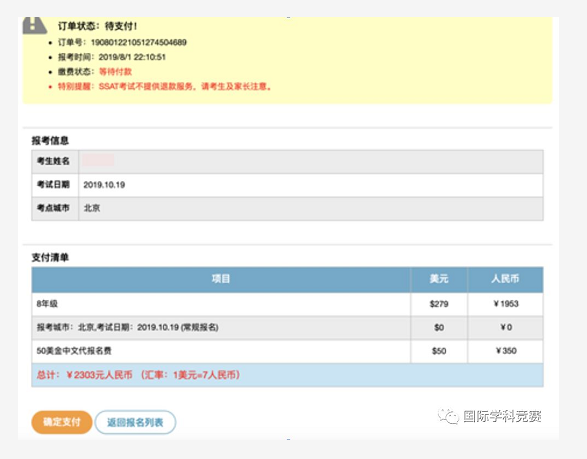Click the 报考信息 section heading

coord(50,140)
